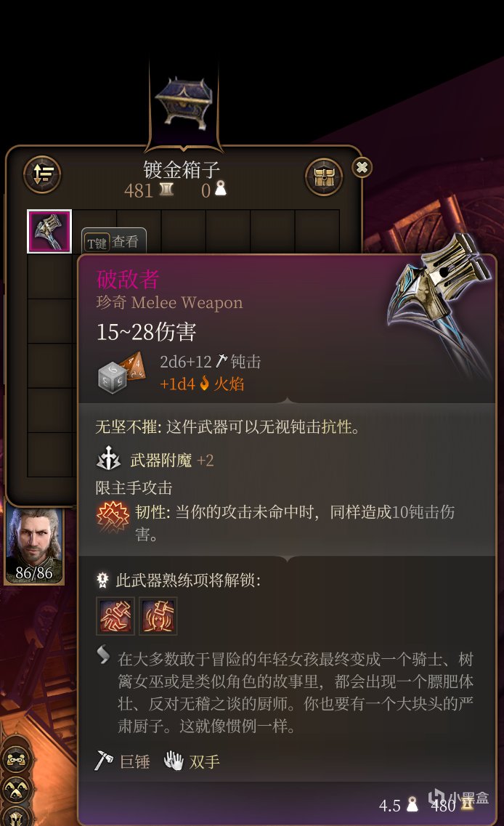Click the 双手 two-handed icon
Viewport: 504px width, 826px height.
174,760
